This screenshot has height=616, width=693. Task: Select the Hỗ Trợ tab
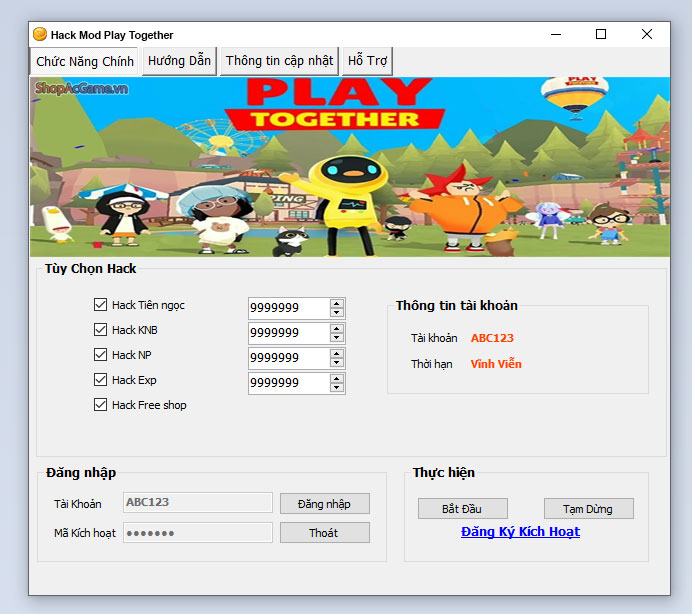(367, 61)
